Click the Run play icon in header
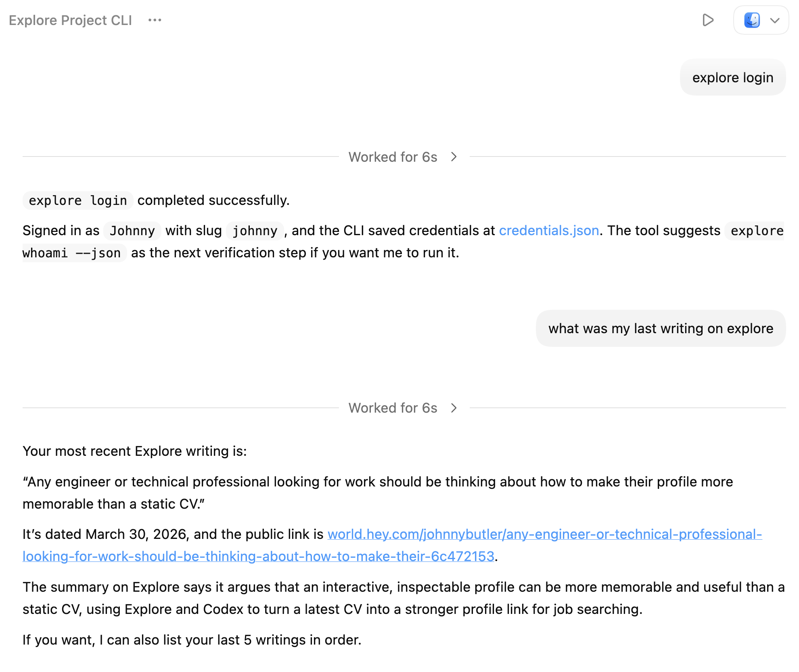The image size is (799, 672). click(x=708, y=20)
